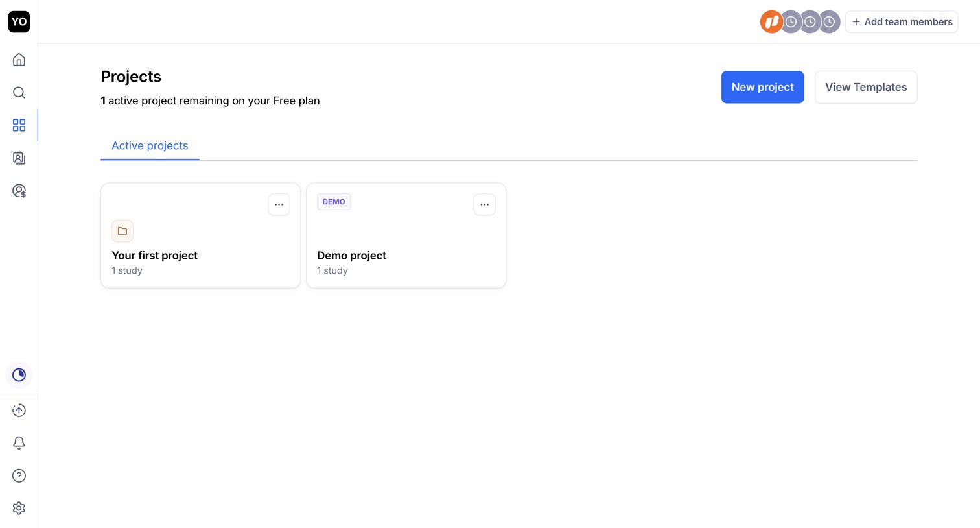Select the Projects grid icon in sidebar
980x528 pixels.
pos(19,125)
